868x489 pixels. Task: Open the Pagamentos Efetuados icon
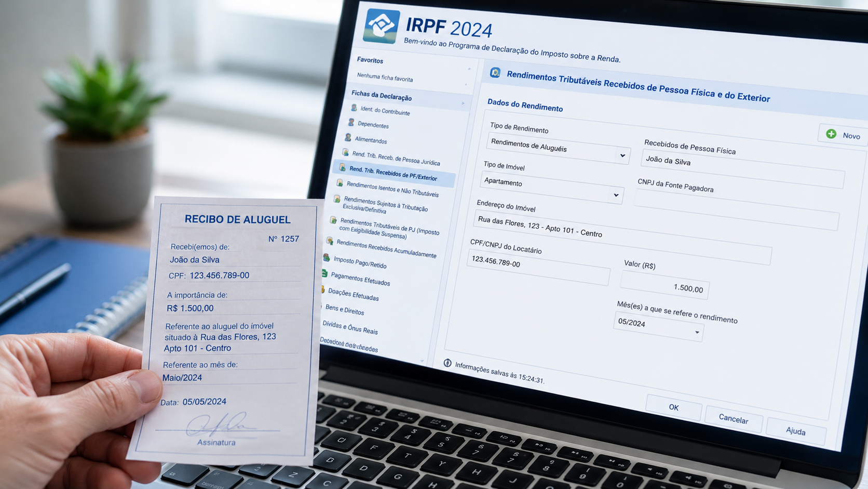click(324, 273)
